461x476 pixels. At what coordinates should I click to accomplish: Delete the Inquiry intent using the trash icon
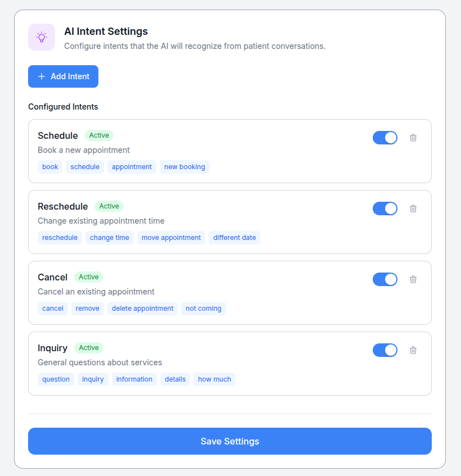413,350
